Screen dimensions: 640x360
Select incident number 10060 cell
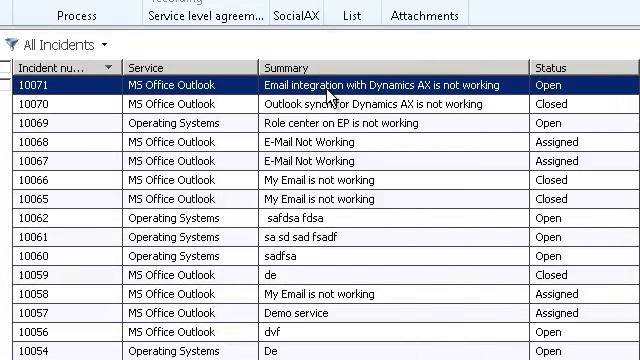67,256
